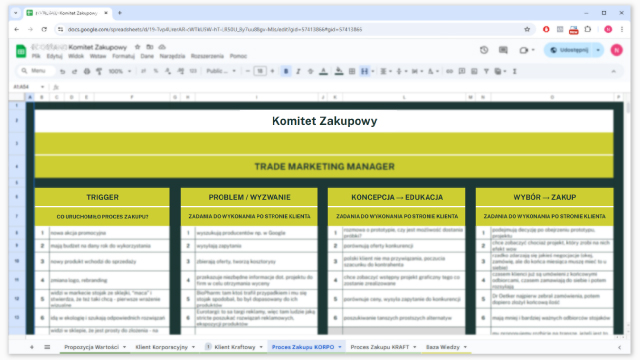Search menus in the Menu box
Viewport: 640px width, 360px height.
[x=36, y=71]
